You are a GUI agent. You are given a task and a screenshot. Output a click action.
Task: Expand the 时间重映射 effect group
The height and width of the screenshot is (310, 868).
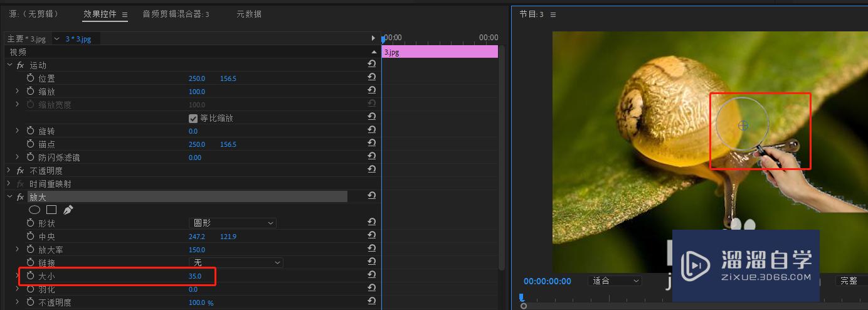pos(10,184)
